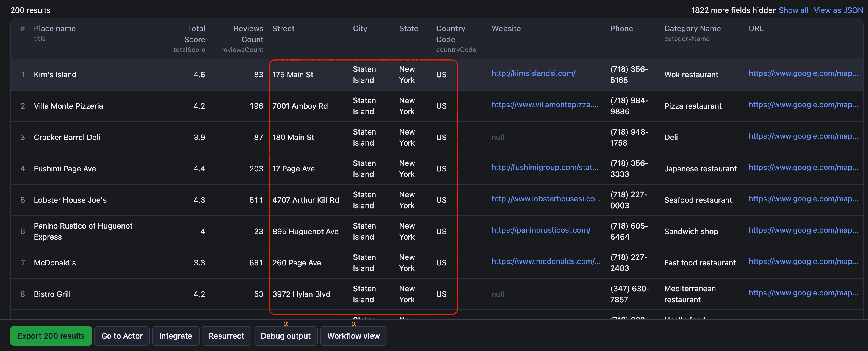The image size is (868, 351).
Task: Click the Resurrect button
Action: point(226,336)
